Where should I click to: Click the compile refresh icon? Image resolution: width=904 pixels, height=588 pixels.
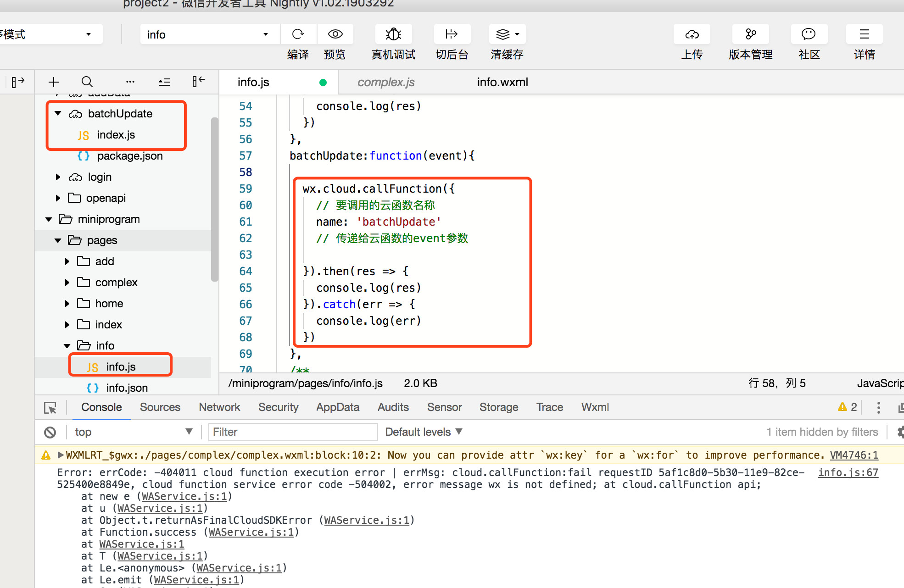298,34
